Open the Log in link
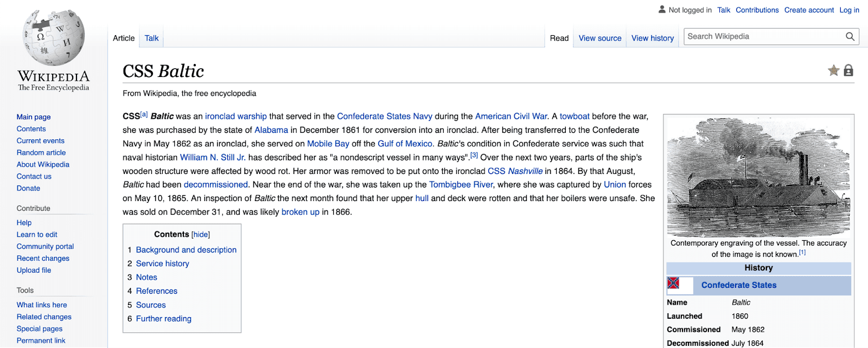 tap(849, 10)
